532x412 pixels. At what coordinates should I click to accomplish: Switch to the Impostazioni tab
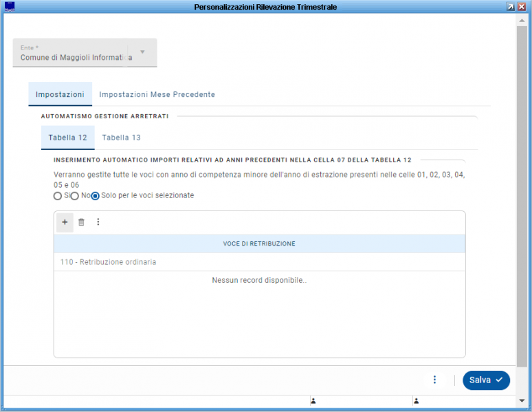(x=60, y=94)
